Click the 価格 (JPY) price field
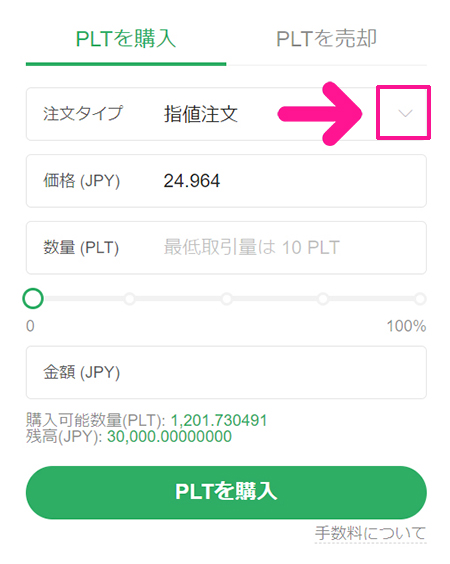The height and width of the screenshot is (564, 450). [x=226, y=181]
